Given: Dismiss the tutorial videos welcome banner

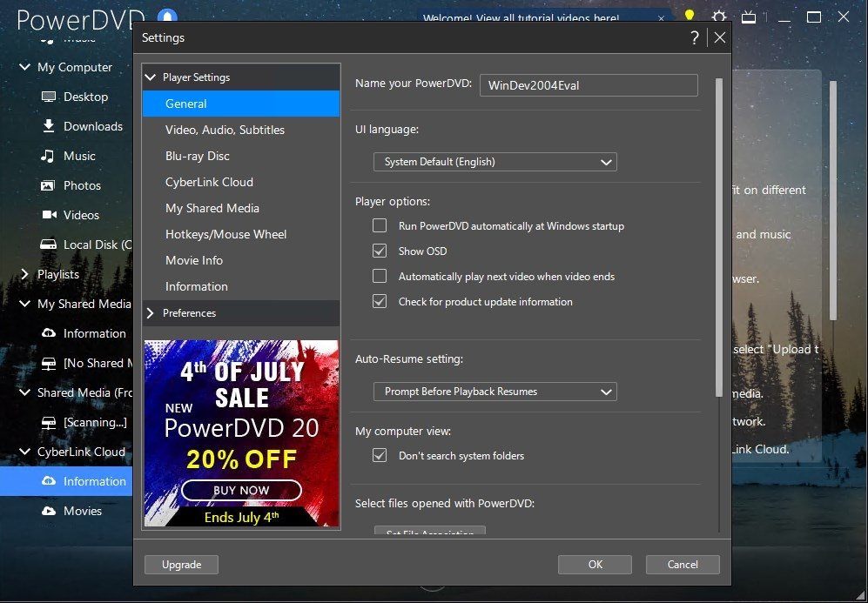Looking at the screenshot, I should coord(661,18).
